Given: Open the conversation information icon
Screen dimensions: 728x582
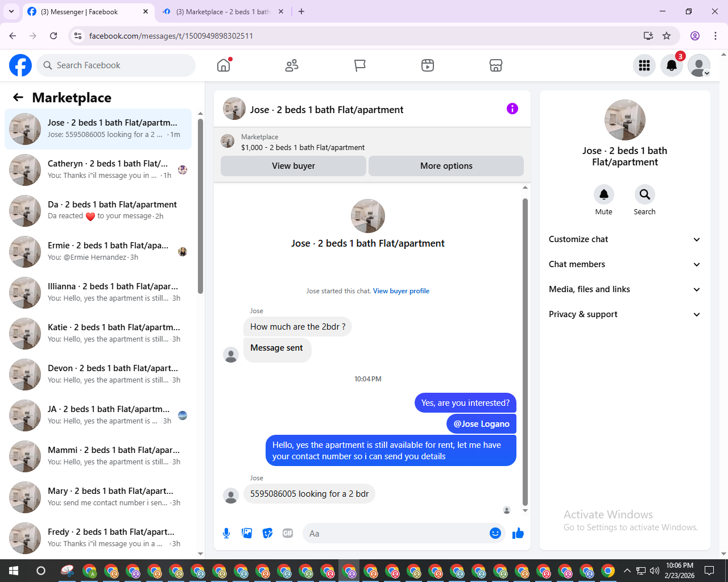Looking at the screenshot, I should [512, 109].
